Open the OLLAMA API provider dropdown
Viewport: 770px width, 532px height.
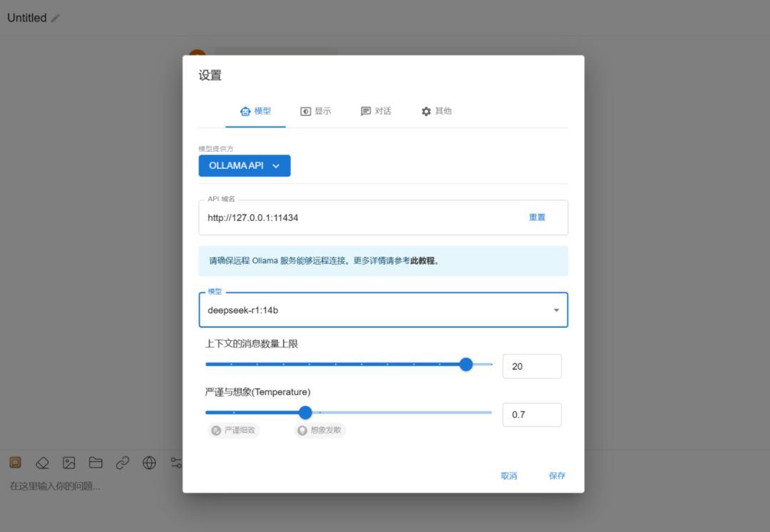pyautogui.click(x=245, y=166)
